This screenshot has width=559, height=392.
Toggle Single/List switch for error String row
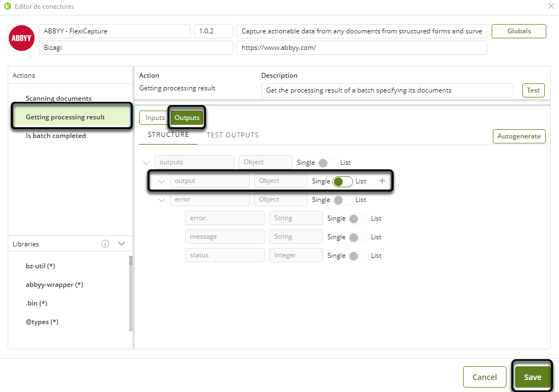(358, 219)
